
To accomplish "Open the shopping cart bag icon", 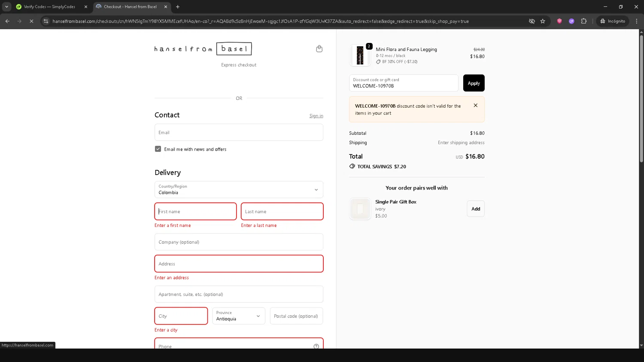I will coord(319,49).
